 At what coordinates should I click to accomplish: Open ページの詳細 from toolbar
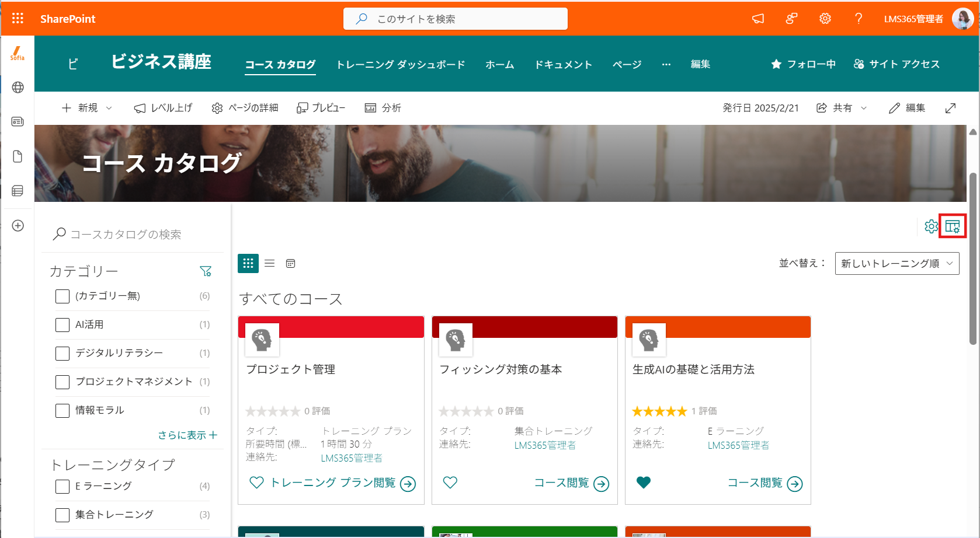pyautogui.click(x=245, y=108)
